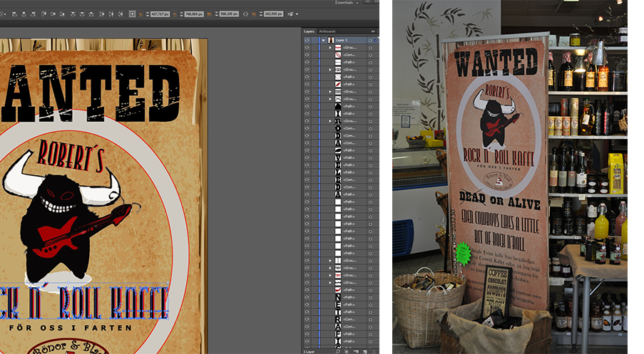Click the vertical distribute top icon

click(x=73, y=14)
